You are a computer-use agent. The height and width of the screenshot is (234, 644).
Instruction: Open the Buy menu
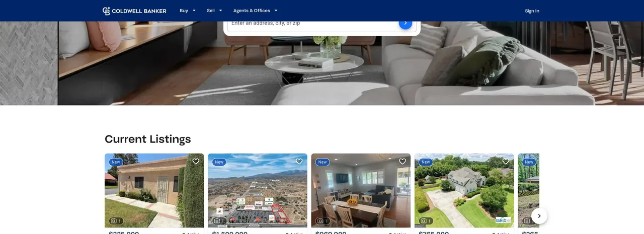[184, 11]
